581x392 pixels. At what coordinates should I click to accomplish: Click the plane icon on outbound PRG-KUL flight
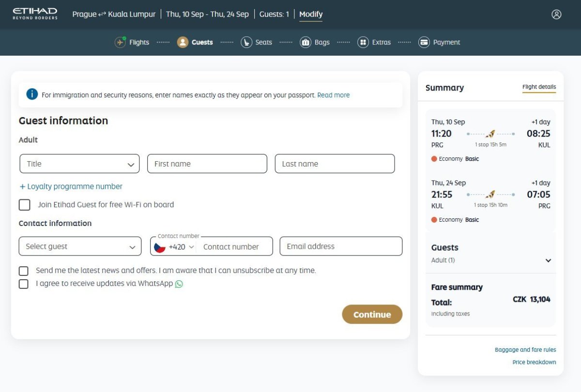(x=490, y=134)
